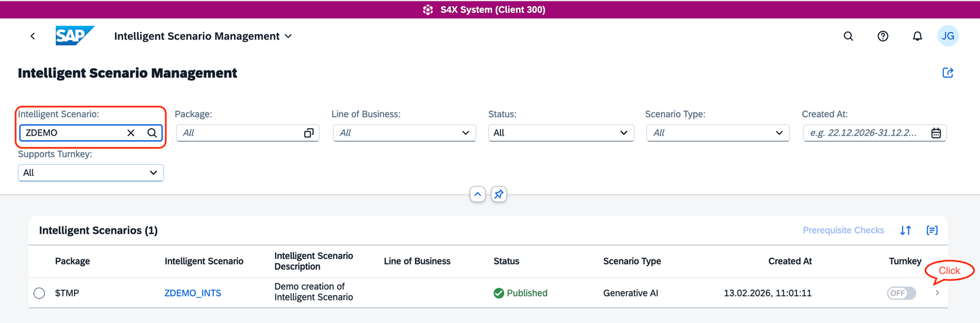Image resolution: width=980 pixels, height=323 pixels.
Task: Select the $TMP row radio button
Action: tap(39, 293)
